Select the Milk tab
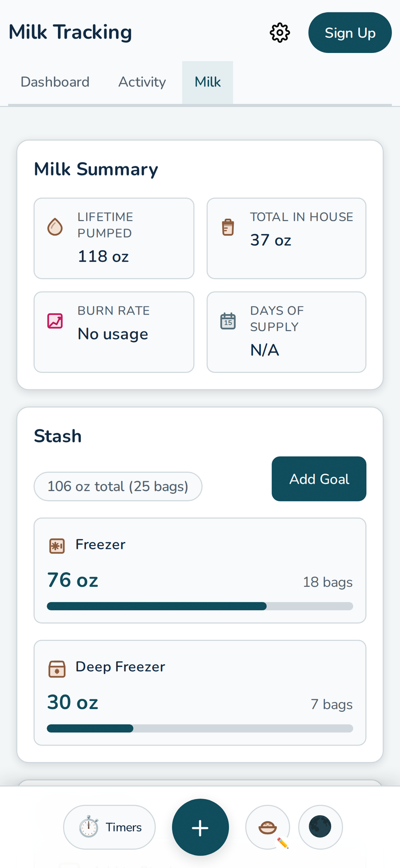Viewport: 400px width, 868px height. click(x=207, y=82)
